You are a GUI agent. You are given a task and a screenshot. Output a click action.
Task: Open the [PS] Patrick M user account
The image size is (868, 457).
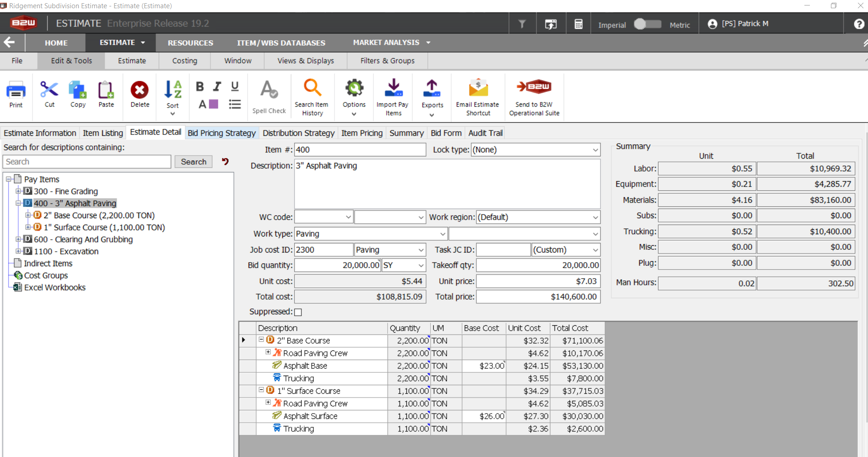click(738, 24)
